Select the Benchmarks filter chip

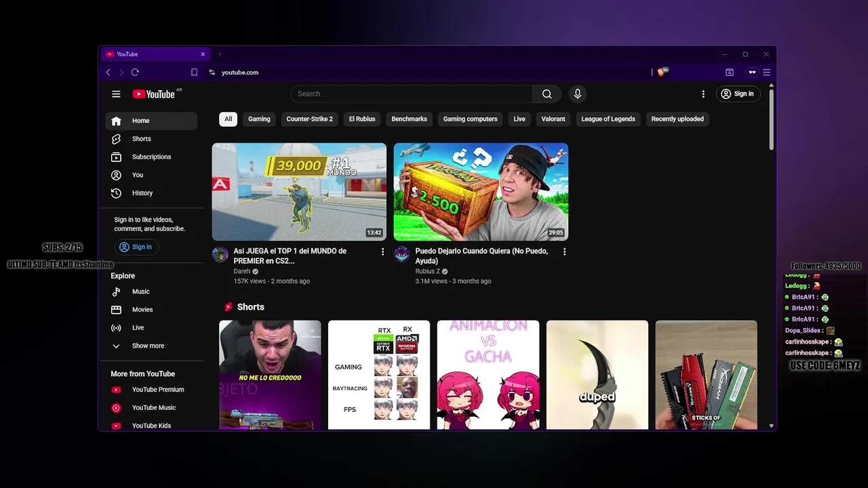click(409, 119)
